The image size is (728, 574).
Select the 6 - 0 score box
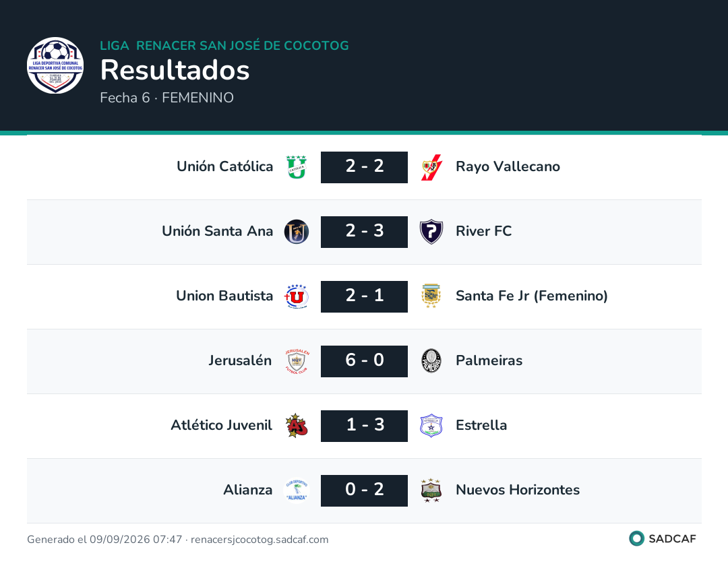[365, 361]
